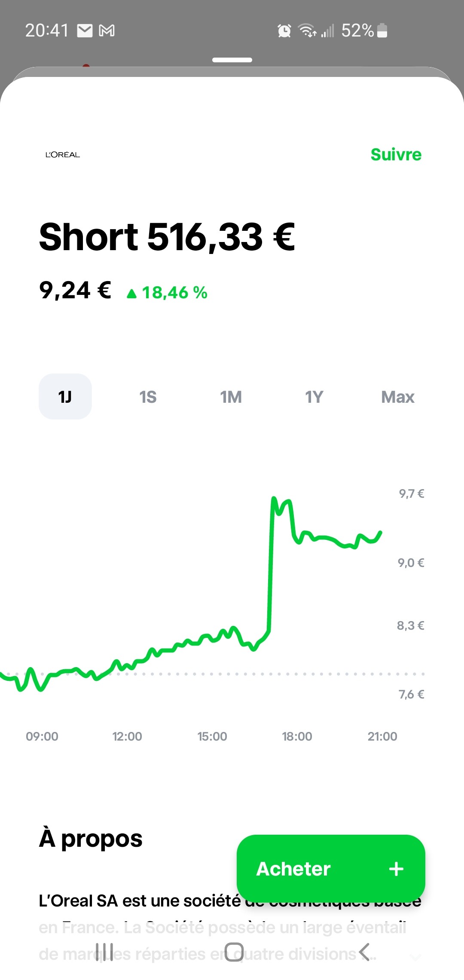Tap the price peak on the chart
Viewport: 464px width, 980px height.
pyautogui.click(x=274, y=499)
